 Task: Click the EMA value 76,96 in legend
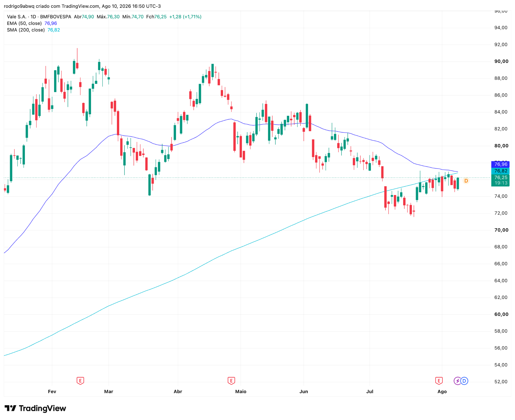(x=51, y=23)
